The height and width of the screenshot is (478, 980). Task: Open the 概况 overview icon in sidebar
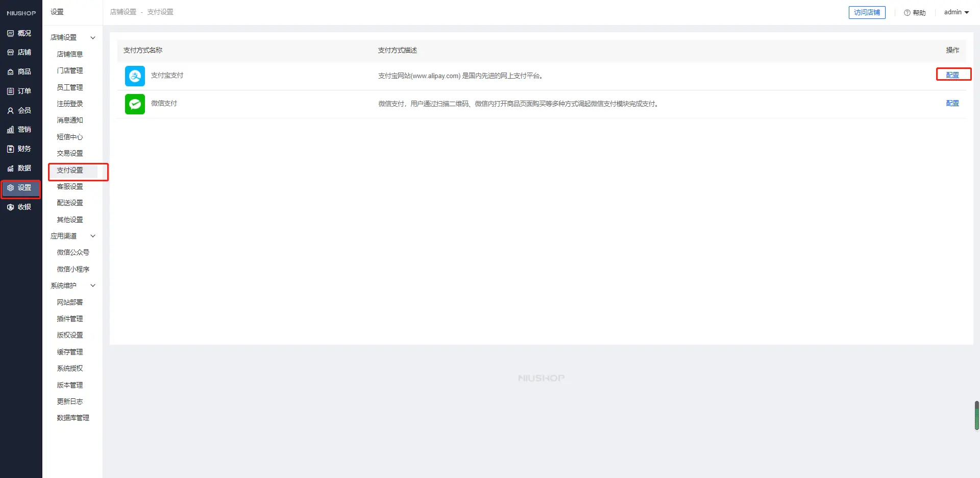tap(10, 33)
